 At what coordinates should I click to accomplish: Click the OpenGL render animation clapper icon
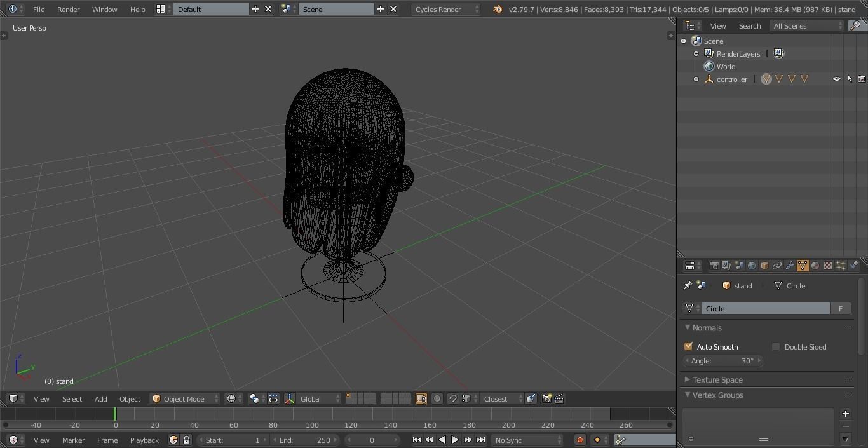(x=559, y=398)
